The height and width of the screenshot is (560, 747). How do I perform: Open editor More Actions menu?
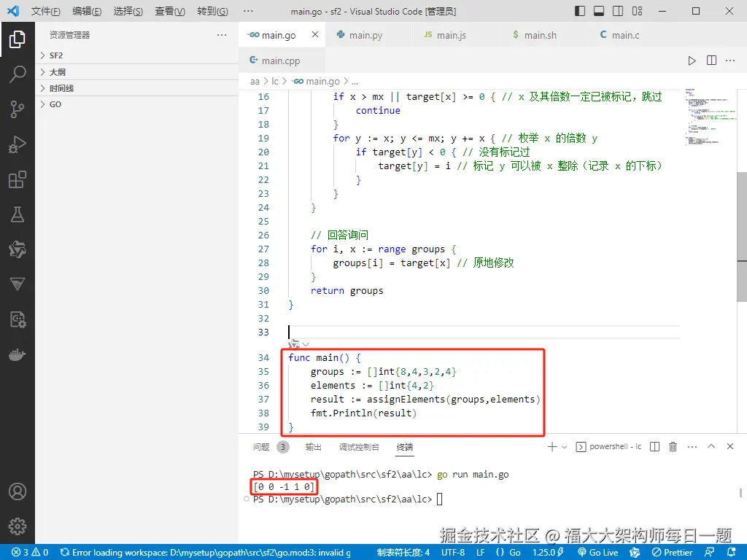(730, 61)
